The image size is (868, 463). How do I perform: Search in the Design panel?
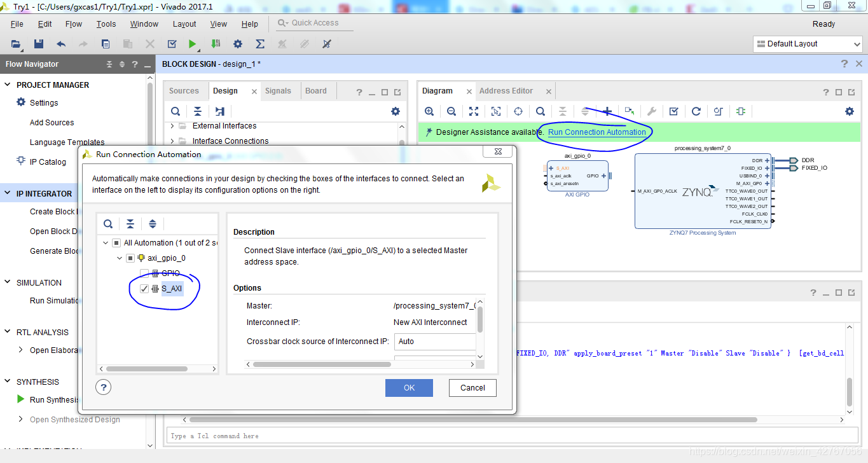pyautogui.click(x=176, y=111)
